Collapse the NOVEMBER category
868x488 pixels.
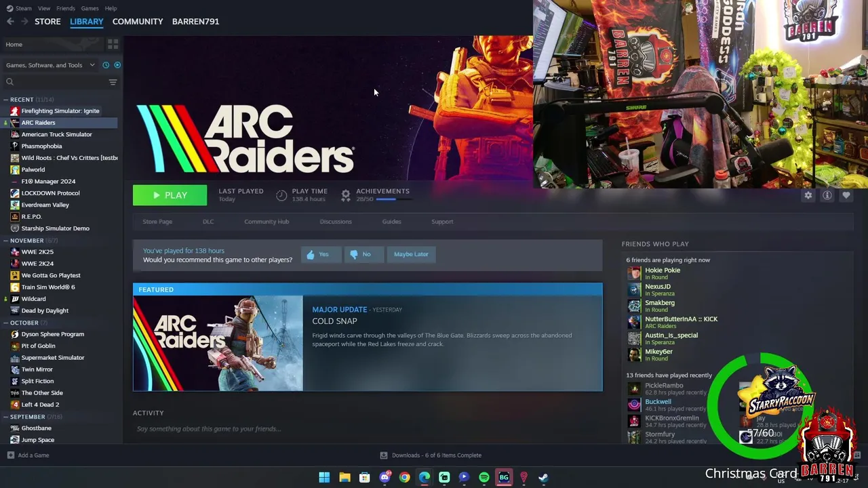(5, 241)
